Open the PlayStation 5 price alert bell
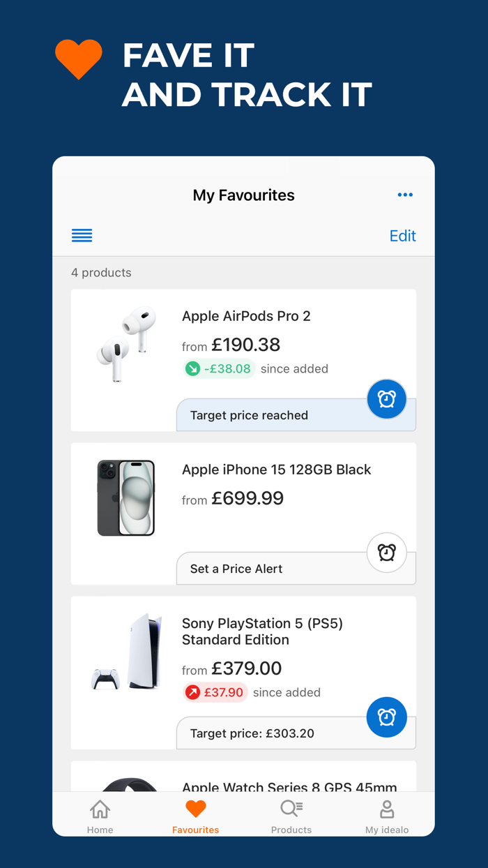This screenshot has width=488, height=868. [x=387, y=717]
